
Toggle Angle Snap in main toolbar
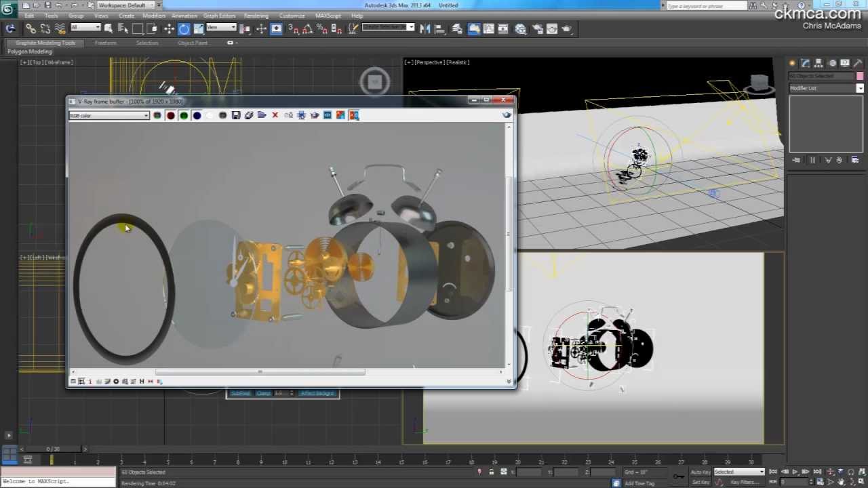(308, 28)
